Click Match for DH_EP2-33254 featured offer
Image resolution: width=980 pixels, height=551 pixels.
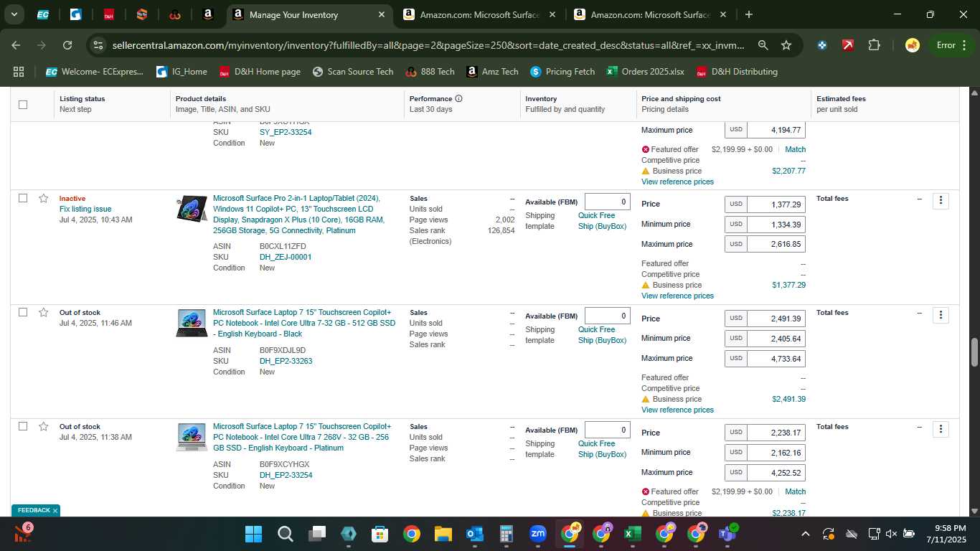(795, 491)
